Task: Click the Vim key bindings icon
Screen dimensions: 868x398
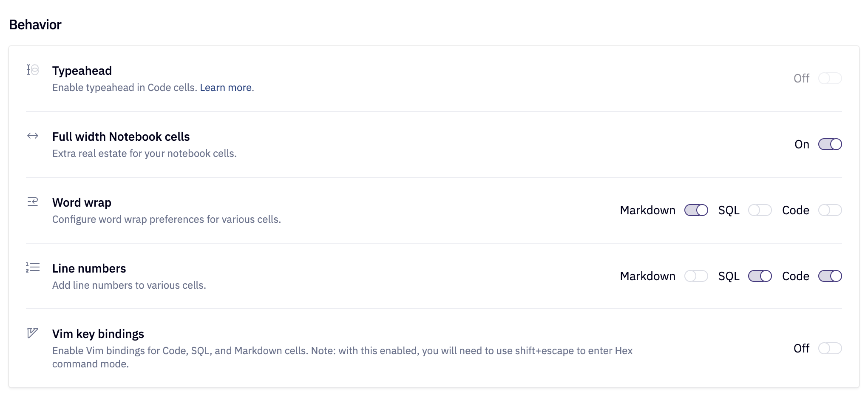Action: tap(31, 334)
